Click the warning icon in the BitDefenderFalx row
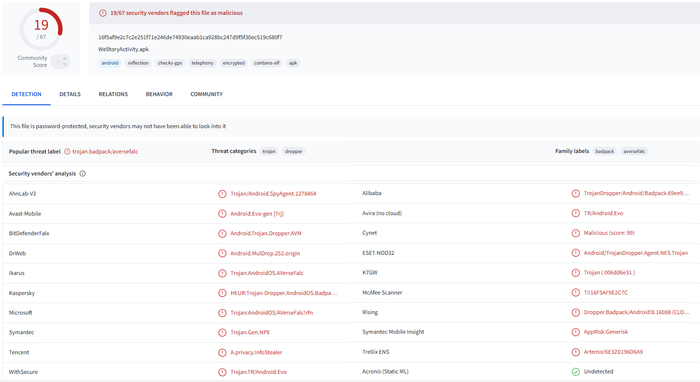Screen dimensions: 700x382 point(222,233)
